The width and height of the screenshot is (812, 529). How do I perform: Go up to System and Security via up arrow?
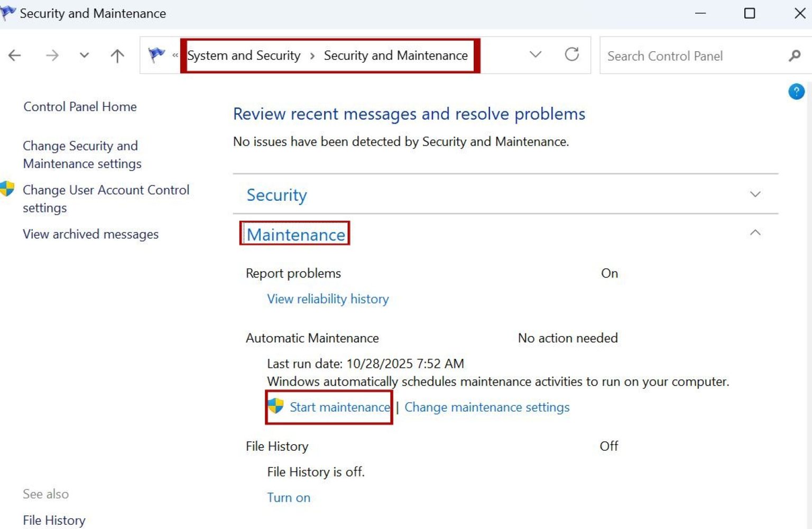(x=117, y=55)
